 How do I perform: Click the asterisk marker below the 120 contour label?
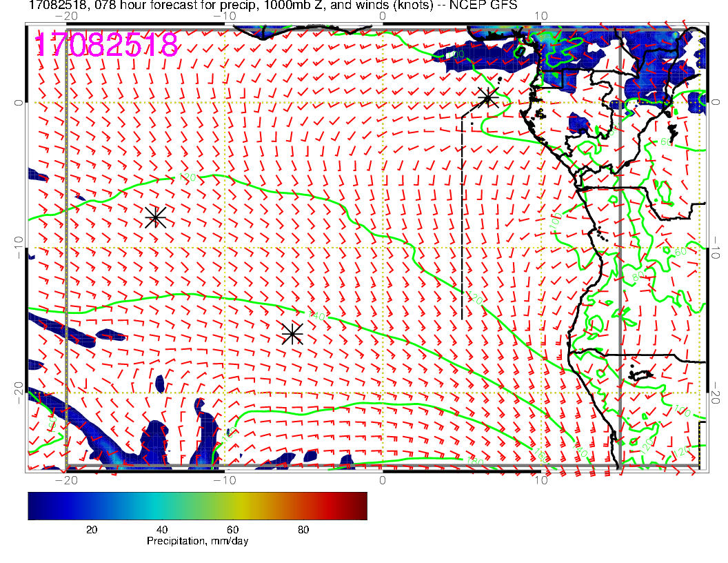click(156, 217)
